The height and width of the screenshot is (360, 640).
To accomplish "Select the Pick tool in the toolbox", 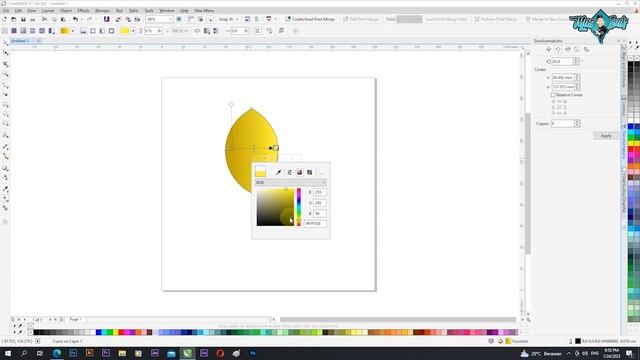I will coord(5,43).
